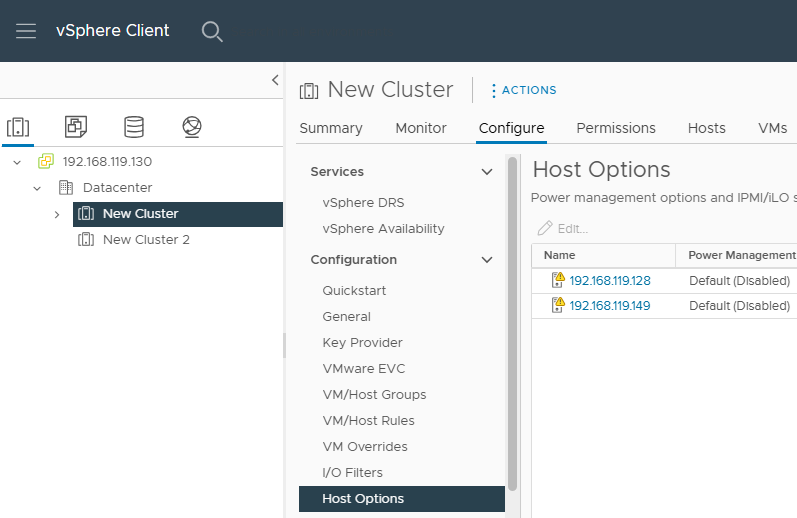Switch to Storage inventory view
This screenshot has width=797, height=518.
[x=134, y=127]
